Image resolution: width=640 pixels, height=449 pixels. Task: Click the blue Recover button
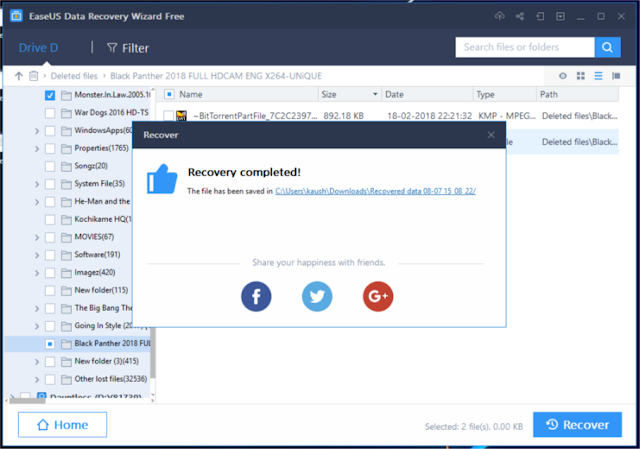tap(577, 425)
